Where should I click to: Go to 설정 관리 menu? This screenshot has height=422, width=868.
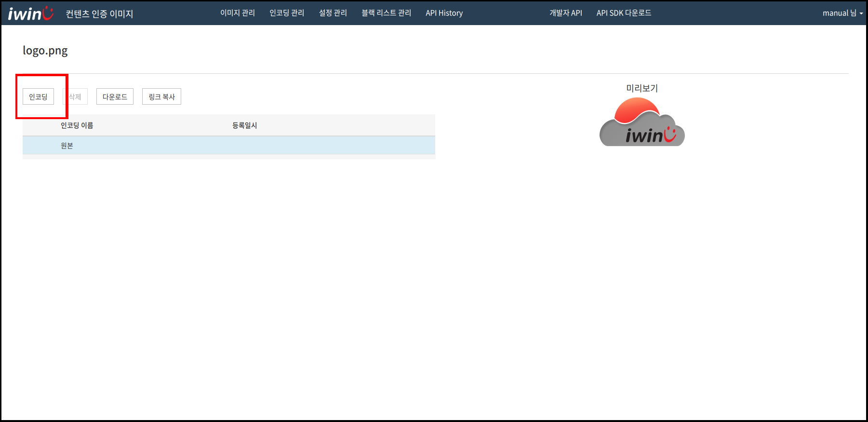[x=333, y=13]
